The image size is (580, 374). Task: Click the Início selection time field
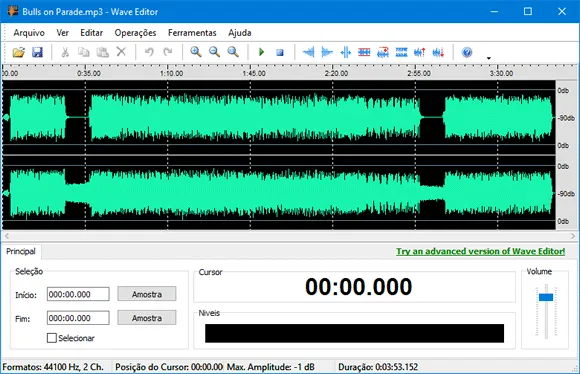pyautogui.click(x=78, y=294)
